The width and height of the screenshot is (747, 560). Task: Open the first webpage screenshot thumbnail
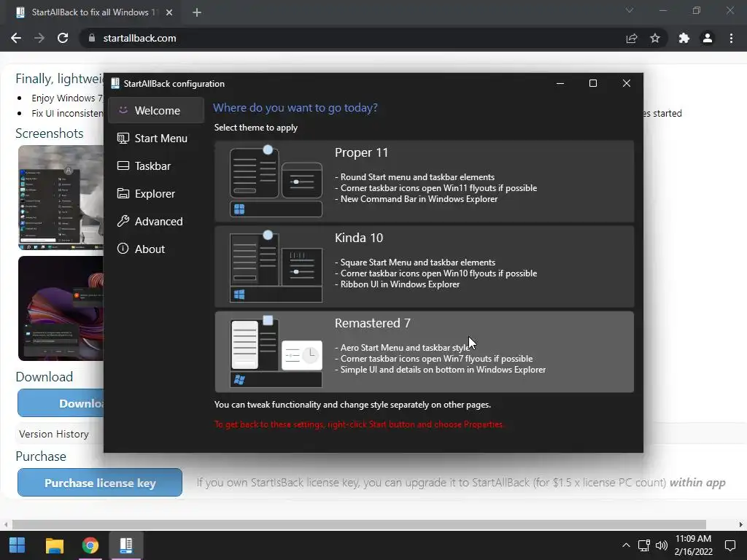(x=61, y=197)
